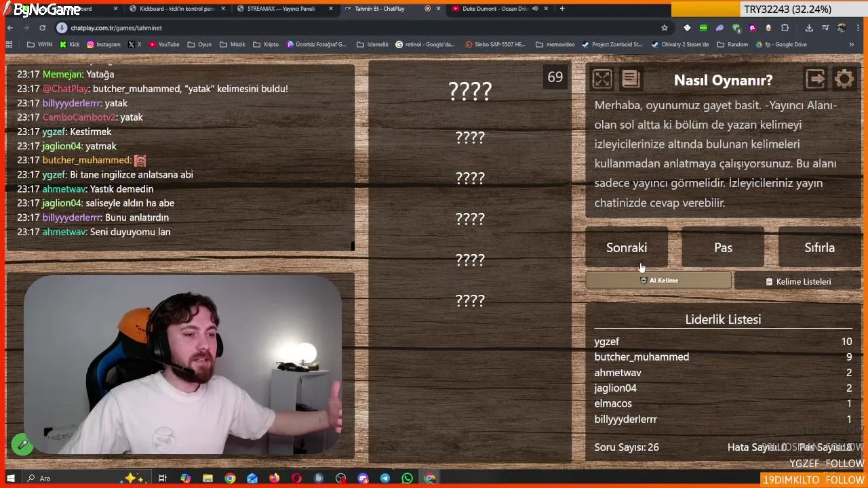Click the Soru Sayısı: 26 counter
The height and width of the screenshot is (488, 868).
pyautogui.click(x=627, y=447)
